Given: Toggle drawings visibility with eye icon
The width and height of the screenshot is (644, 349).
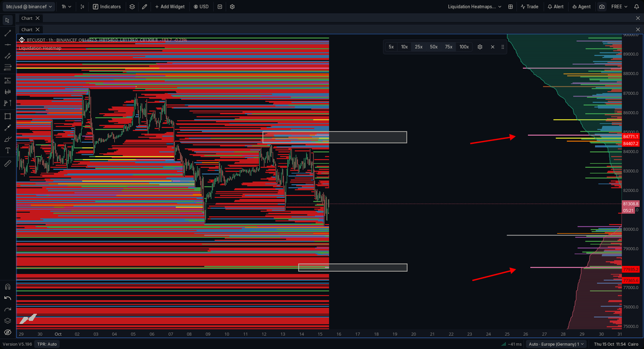Looking at the screenshot, I should [x=8, y=332].
